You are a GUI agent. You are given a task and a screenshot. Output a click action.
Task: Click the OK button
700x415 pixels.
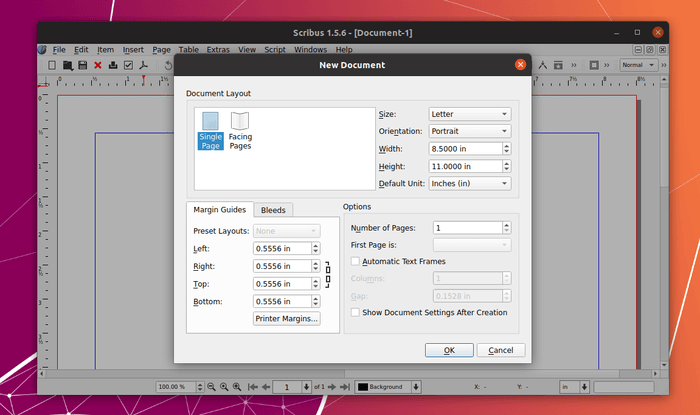449,350
